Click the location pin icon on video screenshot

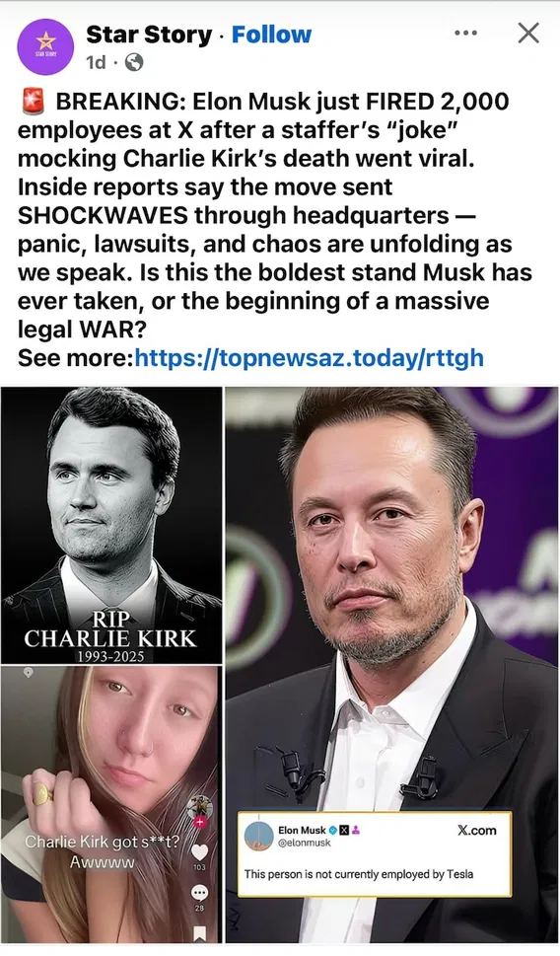point(28,672)
